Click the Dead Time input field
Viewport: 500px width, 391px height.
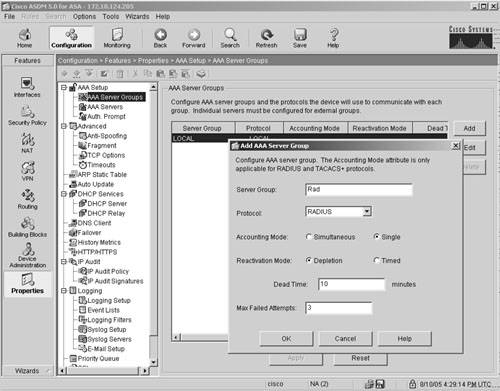tap(351, 284)
